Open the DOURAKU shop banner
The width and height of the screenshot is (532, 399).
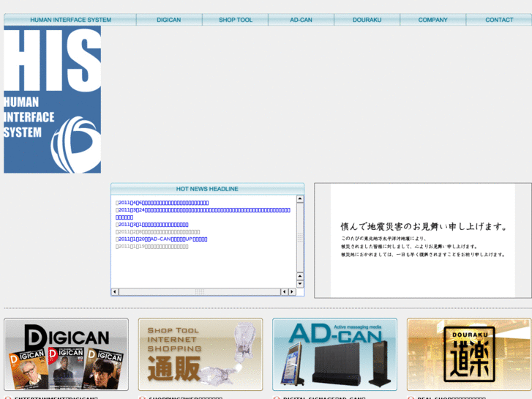[469, 354]
